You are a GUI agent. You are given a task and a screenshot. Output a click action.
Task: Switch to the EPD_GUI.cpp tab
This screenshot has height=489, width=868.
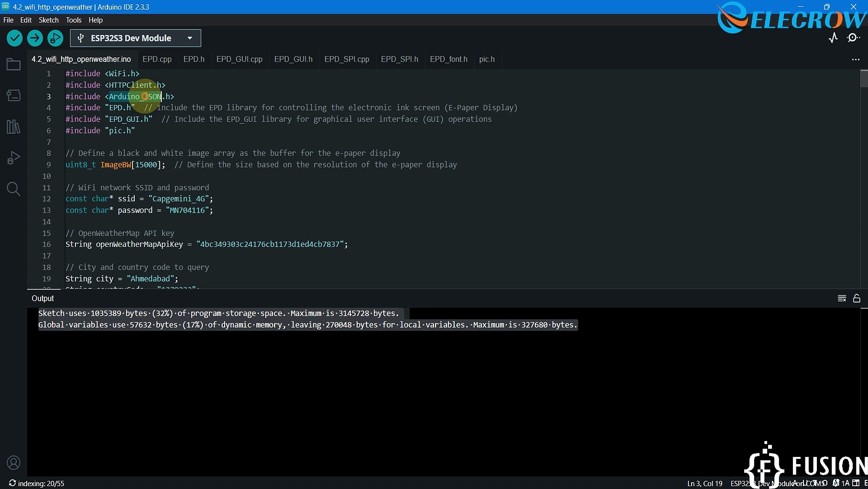pos(239,59)
